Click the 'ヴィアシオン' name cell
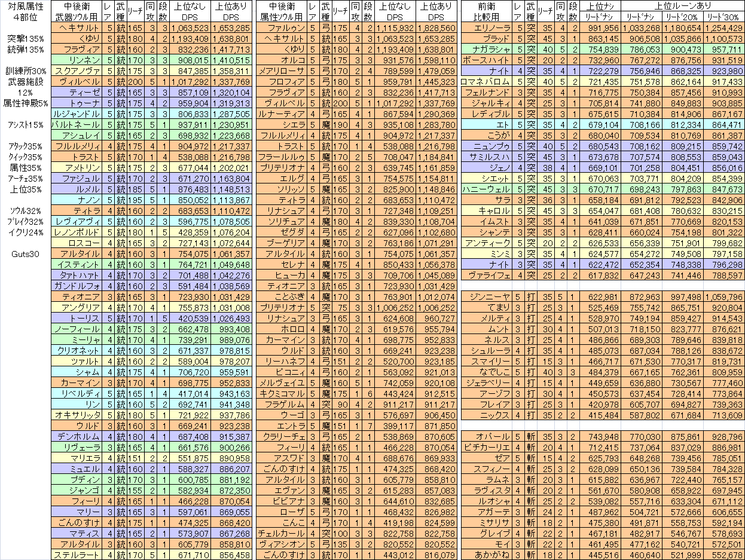745x560 pixels. (x=282, y=544)
